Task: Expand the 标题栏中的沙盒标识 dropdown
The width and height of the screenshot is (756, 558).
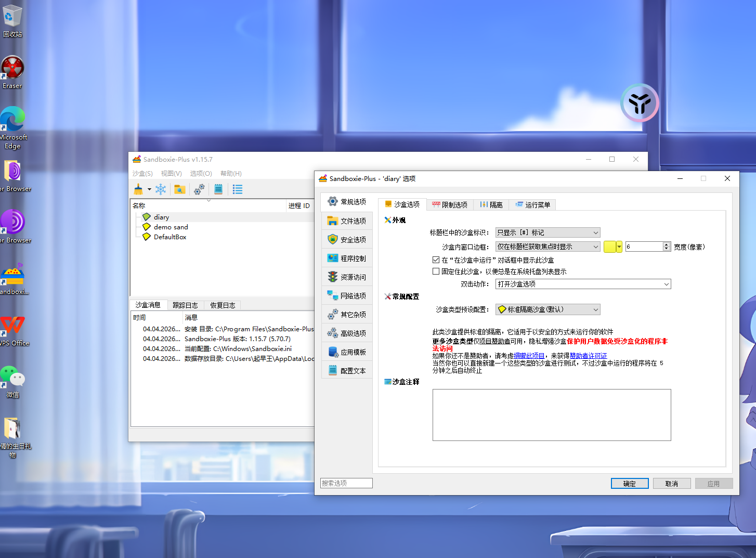Action: click(548, 232)
